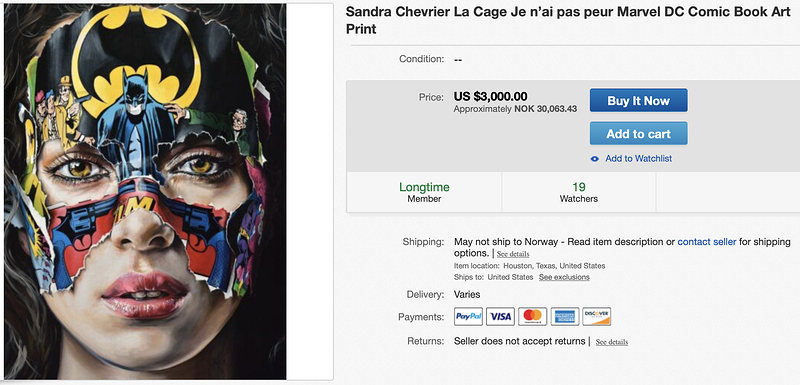Open the See exclusions link
Screen dimensions: 800x385
tap(564, 277)
